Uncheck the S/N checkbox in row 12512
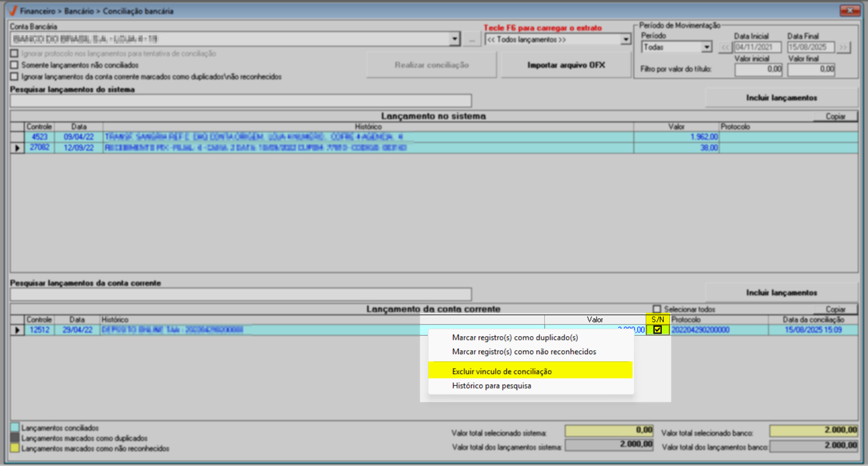This screenshot has width=868, height=466. point(658,330)
